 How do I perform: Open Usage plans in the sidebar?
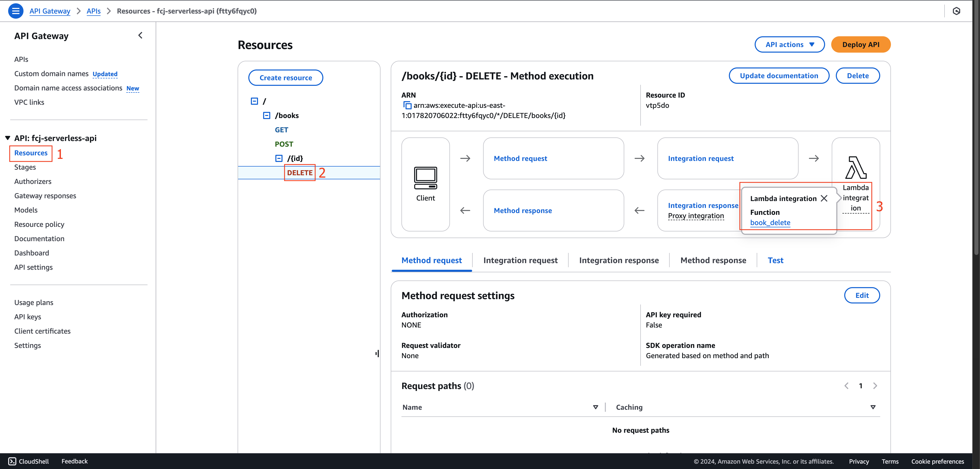pos(34,303)
